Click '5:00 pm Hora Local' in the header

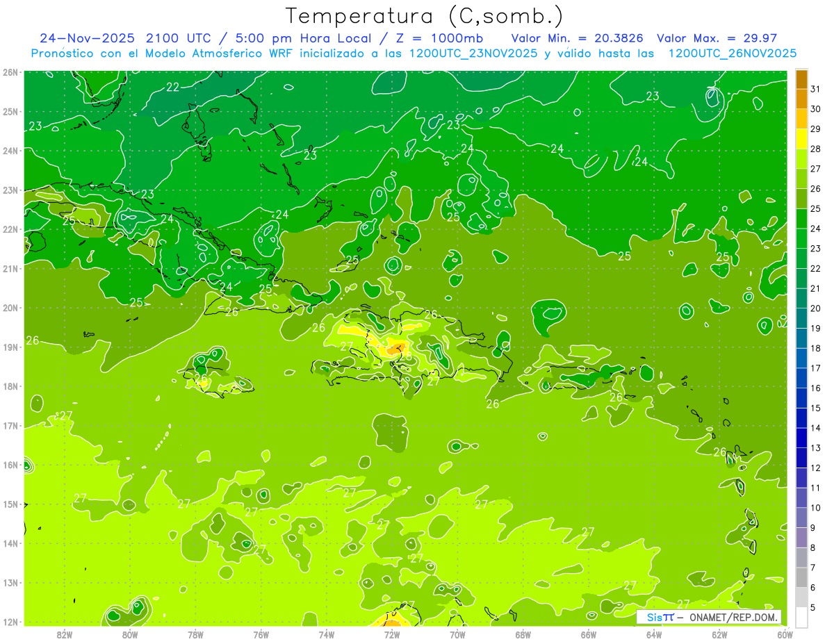304,38
